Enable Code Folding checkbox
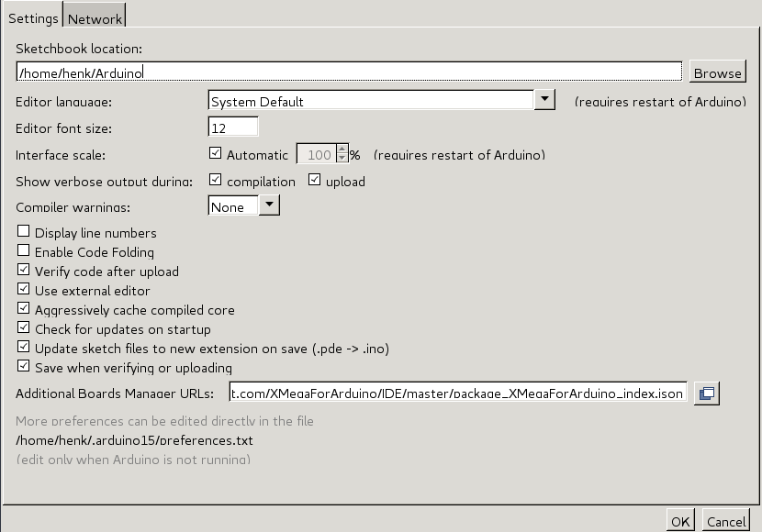Image resolution: width=762 pixels, height=532 pixels. 23,250
